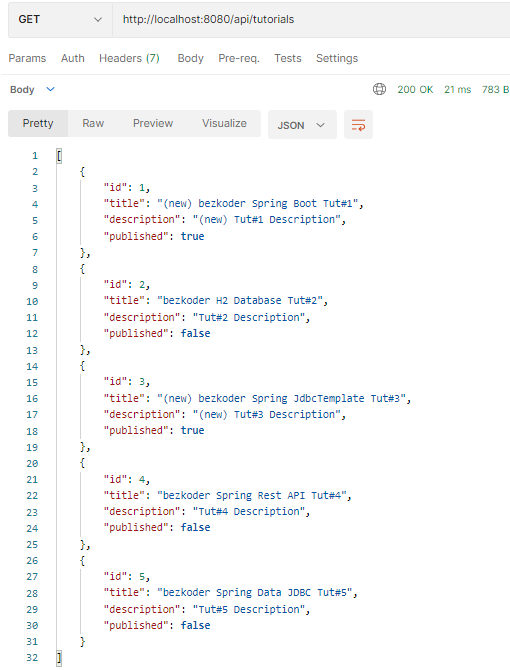Viewport: 510px width, 670px height.
Task: Open the request Body tab
Action: click(191, 58)
